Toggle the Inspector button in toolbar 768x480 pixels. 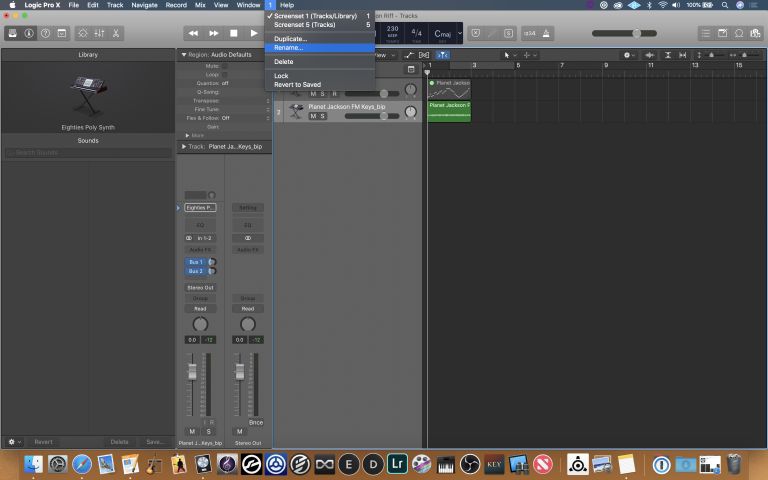(29, 33)
